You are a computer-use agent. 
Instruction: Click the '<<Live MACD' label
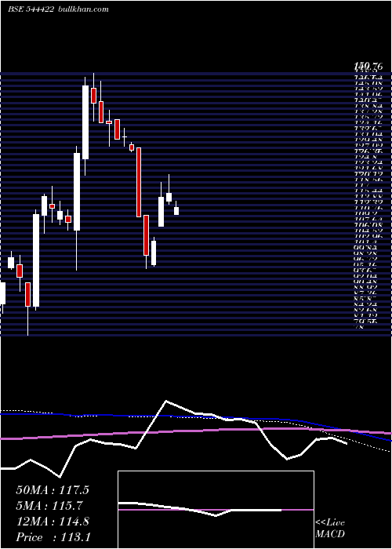coord(330,528)
